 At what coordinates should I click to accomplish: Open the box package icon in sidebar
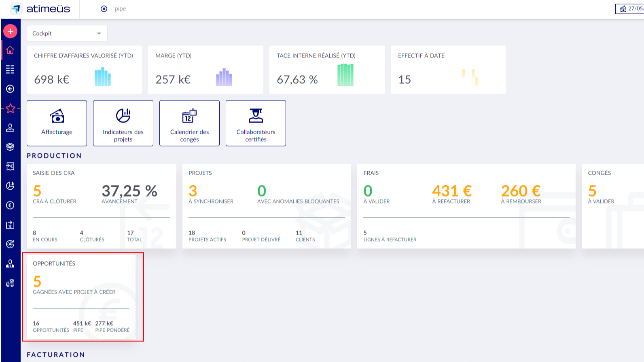10,147
